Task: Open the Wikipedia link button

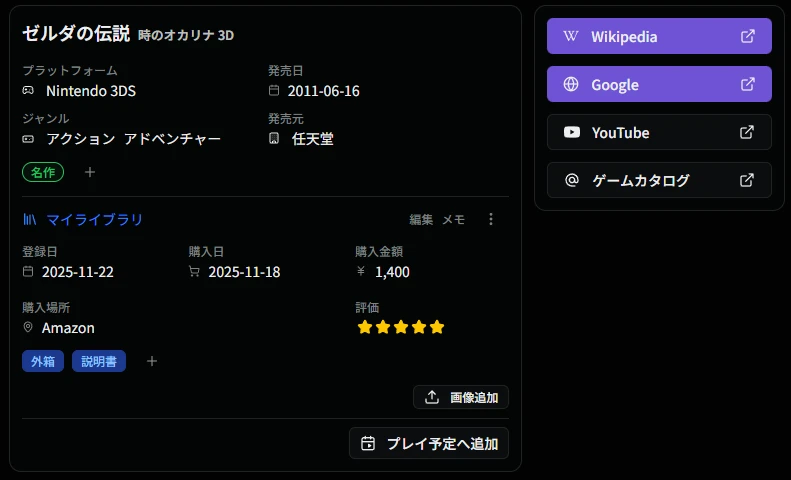Action: 659,36
